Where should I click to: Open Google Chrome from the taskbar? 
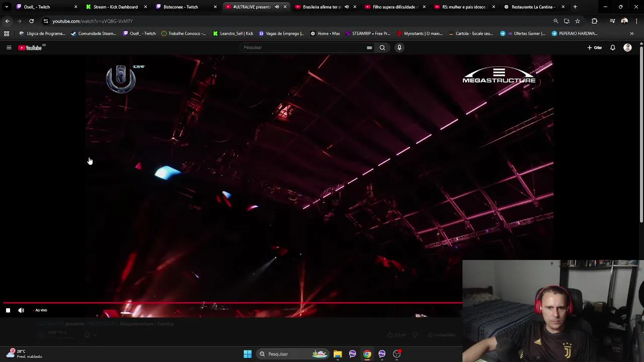coord(367,354)
